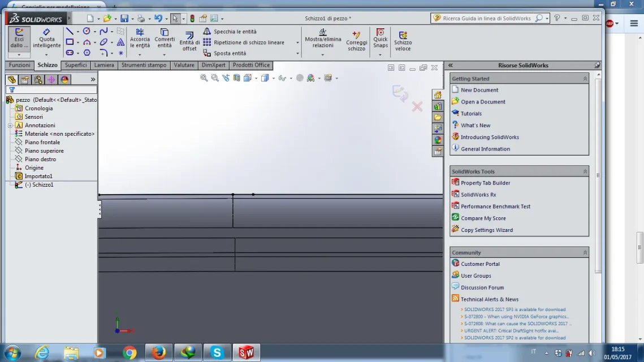Click Schizzo veloce rapid sketch tool

[403, 40]
